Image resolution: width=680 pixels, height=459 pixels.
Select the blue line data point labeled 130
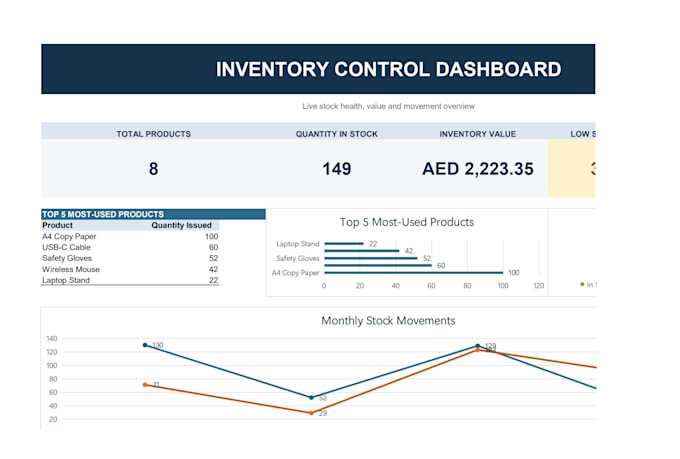(x=145, y=345)
